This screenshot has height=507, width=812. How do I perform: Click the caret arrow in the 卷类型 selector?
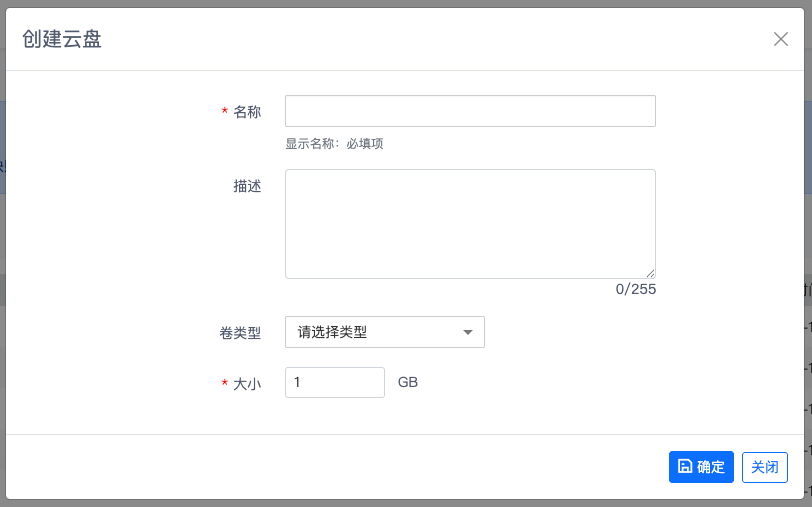467,333
